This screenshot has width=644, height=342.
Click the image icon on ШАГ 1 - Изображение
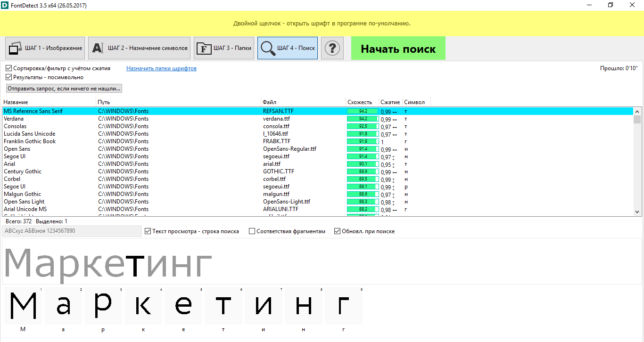[x=14, y=48]
